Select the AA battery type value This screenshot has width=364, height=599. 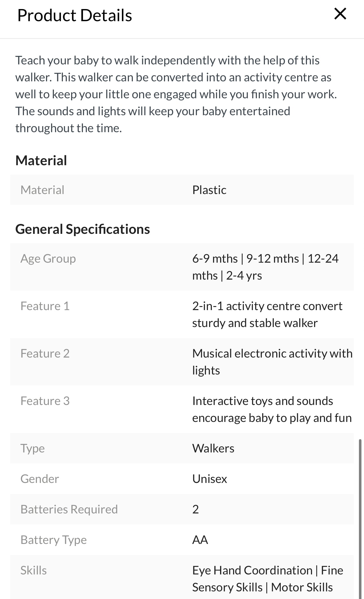pyautogui.click(x=200, y=540)
